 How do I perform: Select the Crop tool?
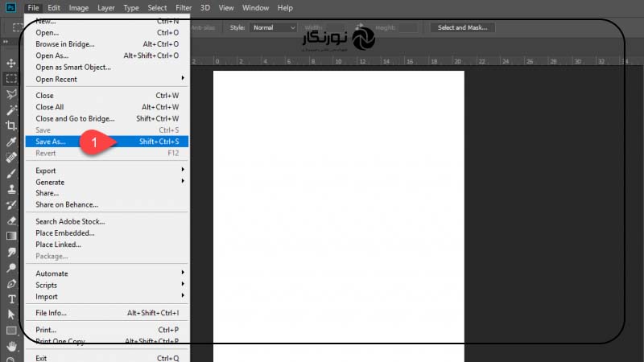11,125
